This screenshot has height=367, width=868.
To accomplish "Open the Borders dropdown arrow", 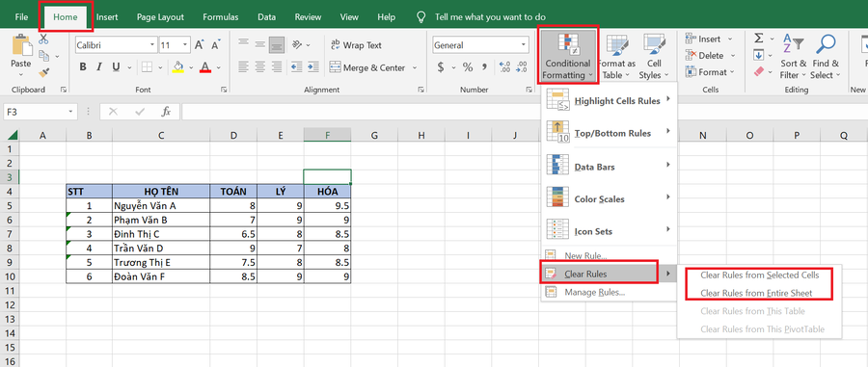I will pyautogui.click(x=160, y=68).
